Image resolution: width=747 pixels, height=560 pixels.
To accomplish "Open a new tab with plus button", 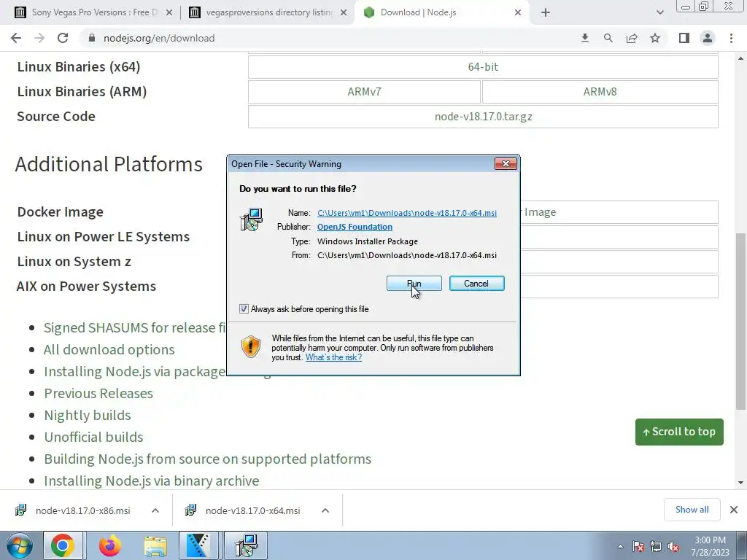I will [x=546, y=13].
